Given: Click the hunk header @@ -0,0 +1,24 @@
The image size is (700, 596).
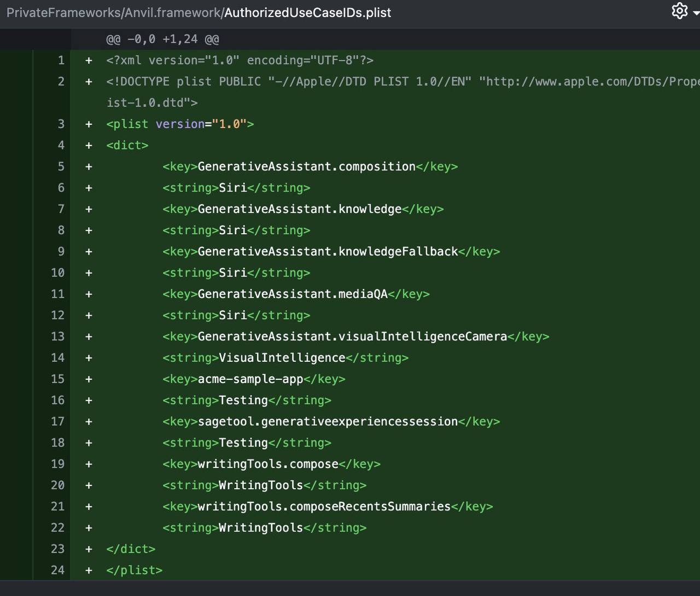Looking at the screenshot, I should (162, 39).
